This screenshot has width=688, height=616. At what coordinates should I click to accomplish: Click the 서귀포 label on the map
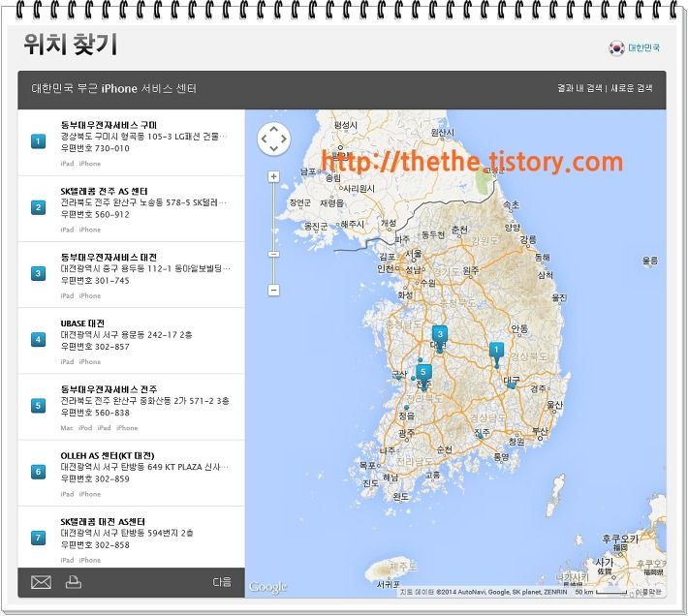[x=389, y=584]
